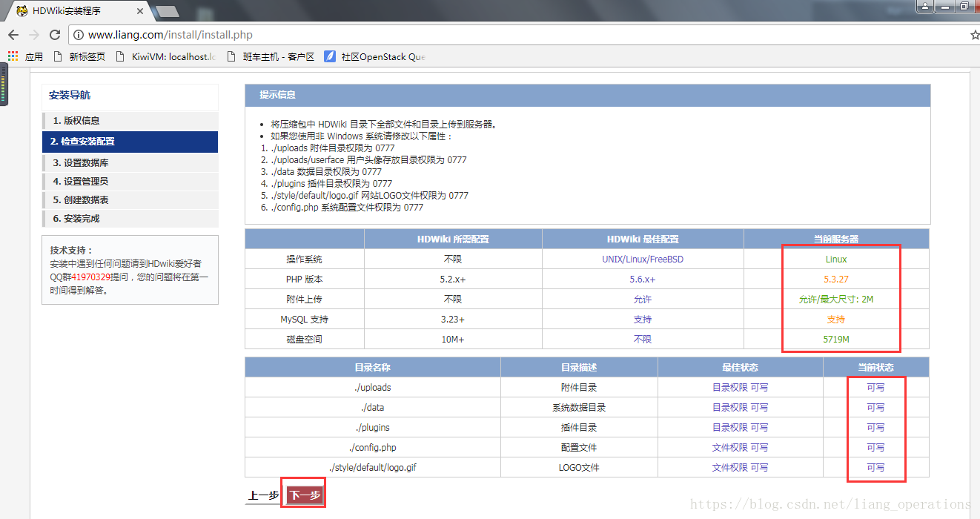This screenshot has width=980, height=519.
Task: Click the 技术支持 label
Action: (x=71, y=251)
